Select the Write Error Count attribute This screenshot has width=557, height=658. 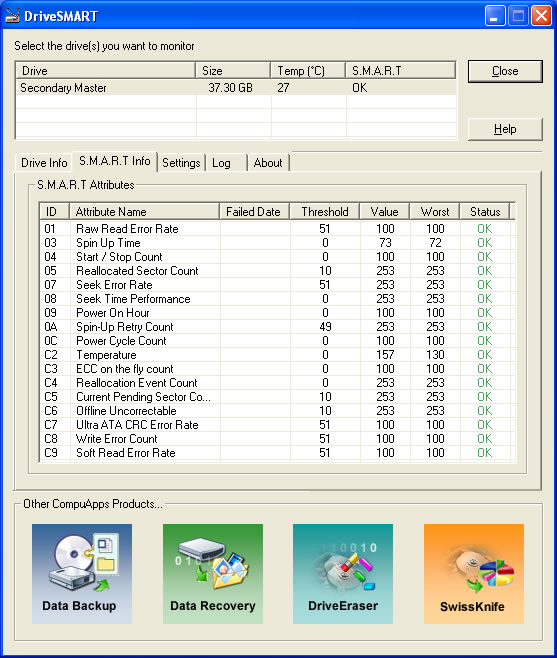click(x=277, y=439)
